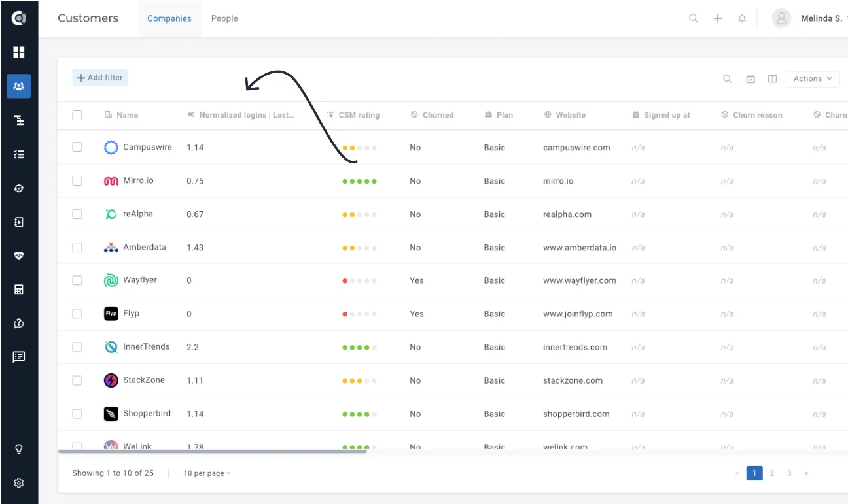
Task: Open the Amberdata company name
Action: [x=145, y=247]
